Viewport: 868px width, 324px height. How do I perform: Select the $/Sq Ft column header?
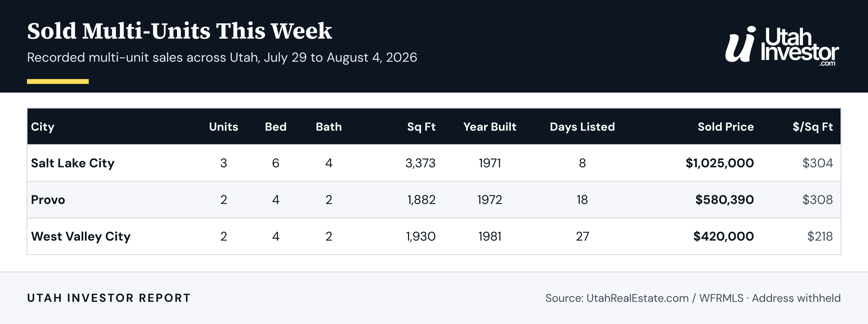click(x=812, y=127)
